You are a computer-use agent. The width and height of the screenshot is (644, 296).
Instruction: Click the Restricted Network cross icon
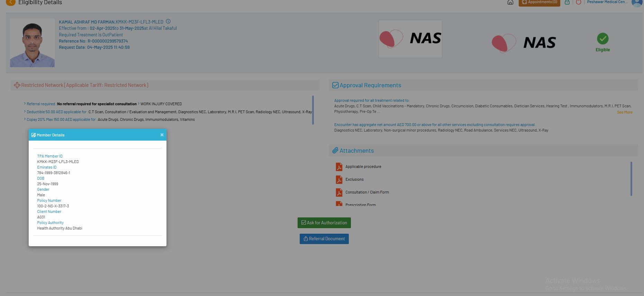(x=17, y=85)
